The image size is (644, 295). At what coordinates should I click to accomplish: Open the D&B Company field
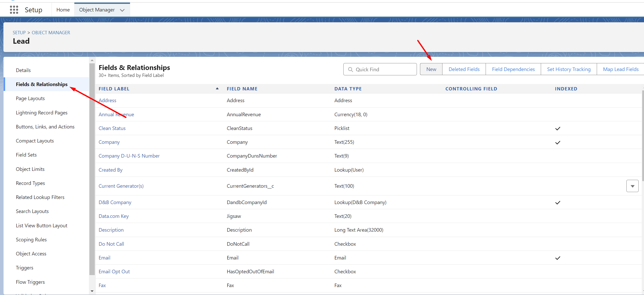tap(115, 202)
